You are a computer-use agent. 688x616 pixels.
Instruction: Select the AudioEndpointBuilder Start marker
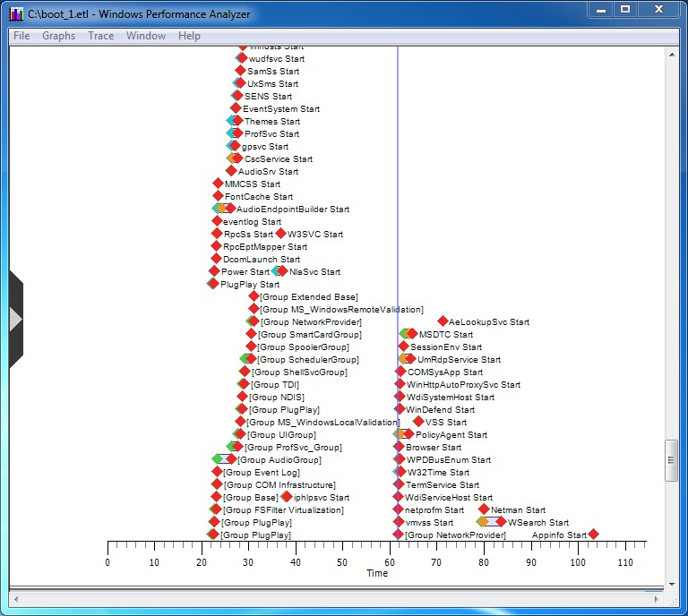point(230,209)
